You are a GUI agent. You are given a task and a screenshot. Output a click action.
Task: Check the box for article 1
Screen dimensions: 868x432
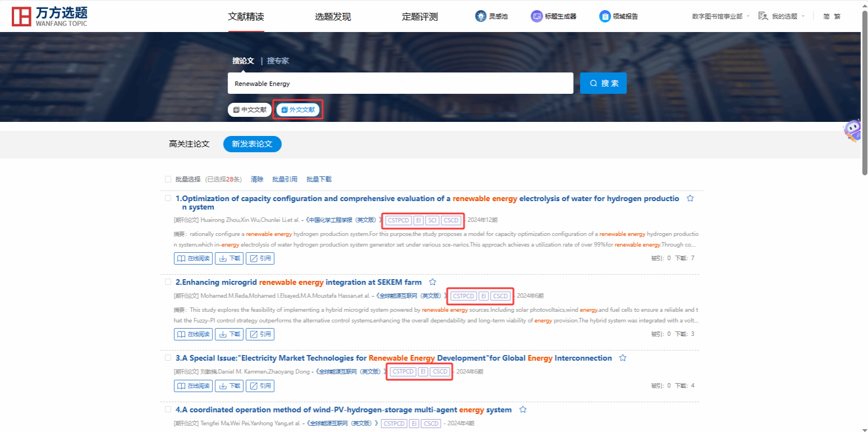click(x=168, y=198)
